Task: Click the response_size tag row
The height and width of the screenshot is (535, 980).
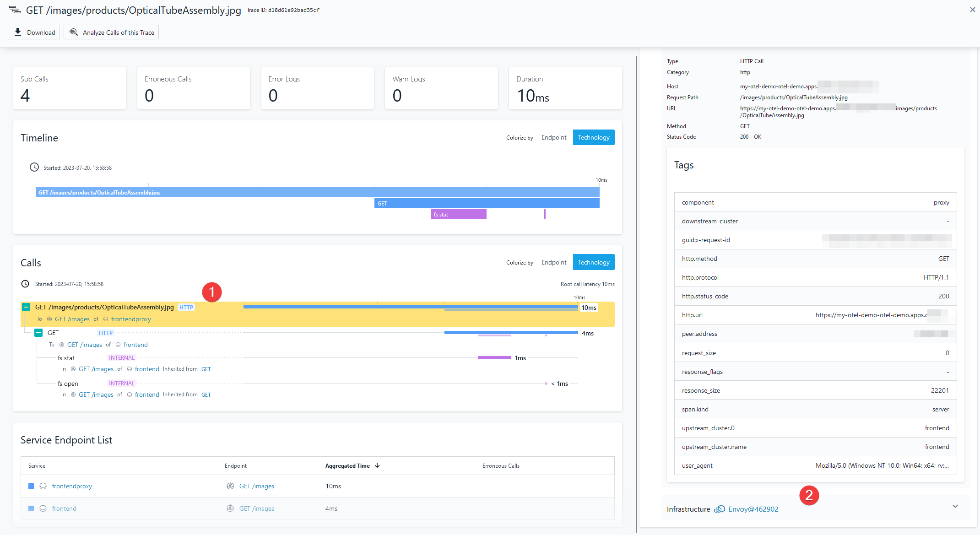Action: 815,390
